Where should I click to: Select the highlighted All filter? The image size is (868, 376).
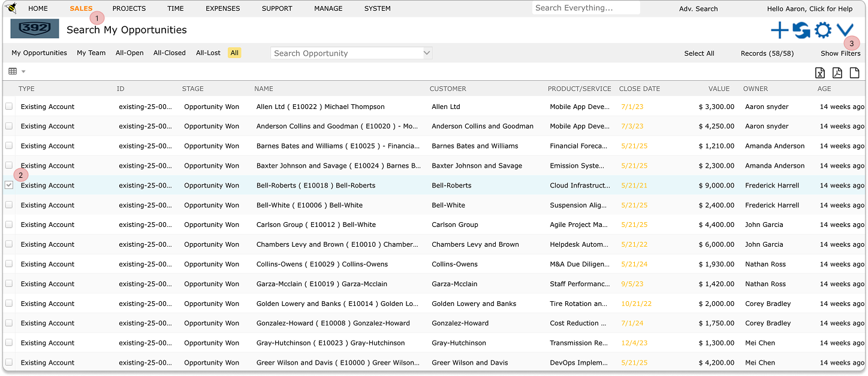pyautogui.click(x=234, y=53)
